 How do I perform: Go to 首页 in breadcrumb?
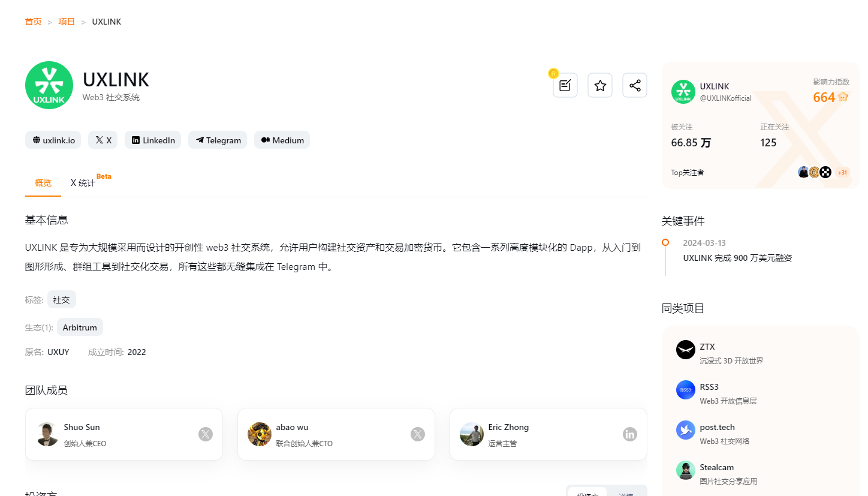point(33,22)
